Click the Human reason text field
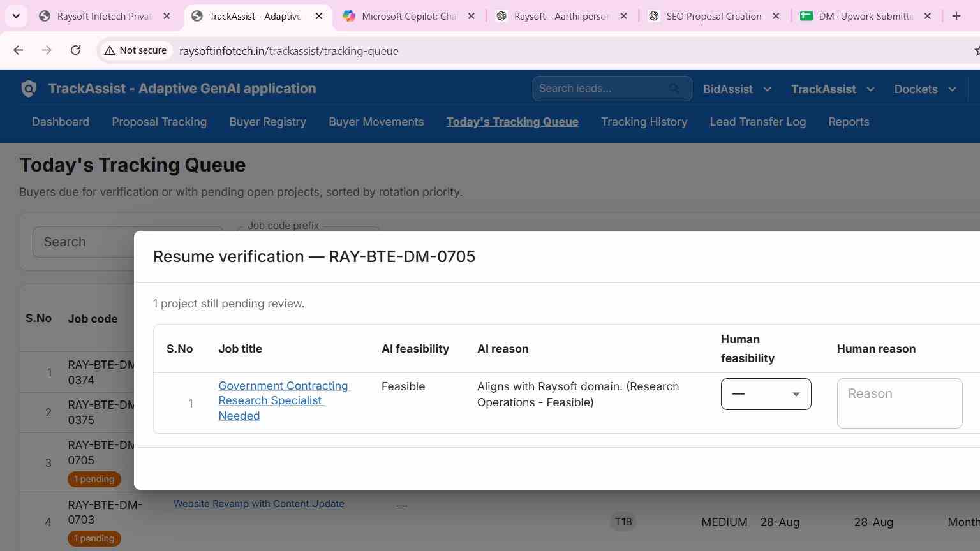980x551 pixels. tap(900, 403)
